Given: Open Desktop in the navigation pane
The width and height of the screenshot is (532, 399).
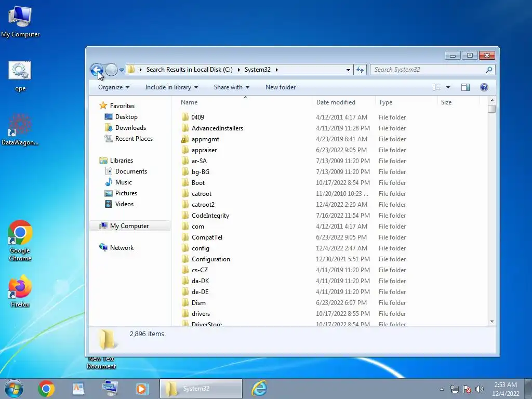Looking at the screenshot, I should pos(121,117).
